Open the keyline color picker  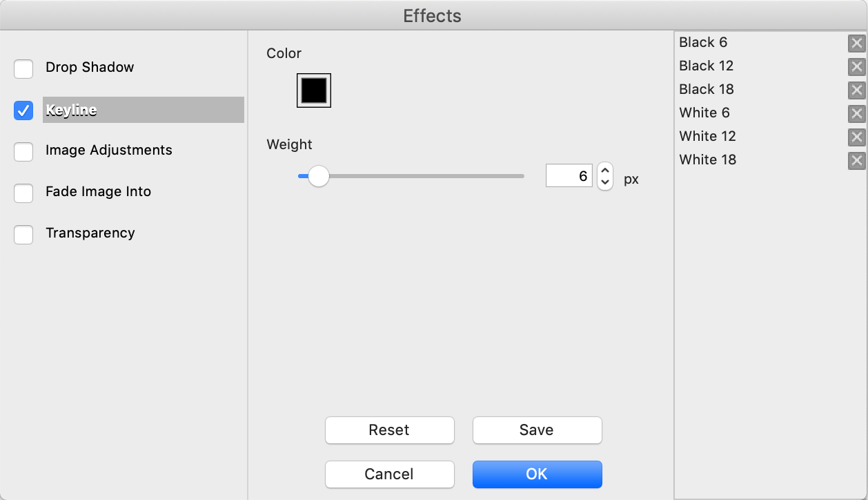point(314,90)
